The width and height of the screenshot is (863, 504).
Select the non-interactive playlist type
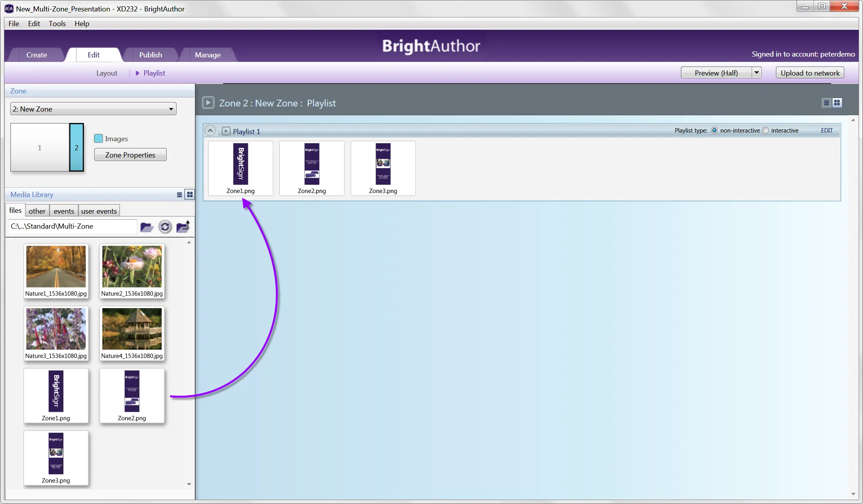coord(715,131)
